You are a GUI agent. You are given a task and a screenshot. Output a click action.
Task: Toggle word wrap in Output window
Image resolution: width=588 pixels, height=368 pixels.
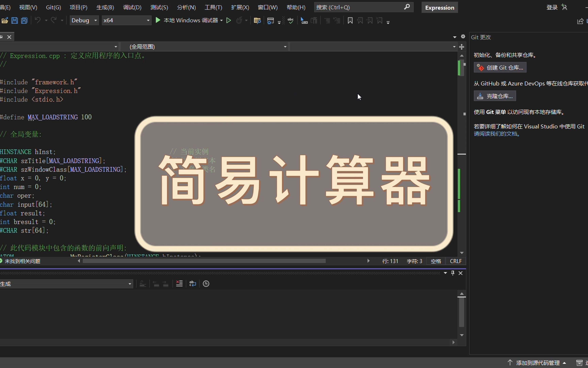pyautogui.click(x=193, y=283)
